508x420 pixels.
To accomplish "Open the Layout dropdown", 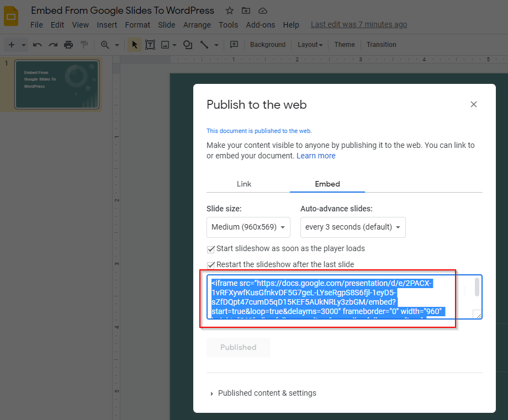I will (310, 45).
